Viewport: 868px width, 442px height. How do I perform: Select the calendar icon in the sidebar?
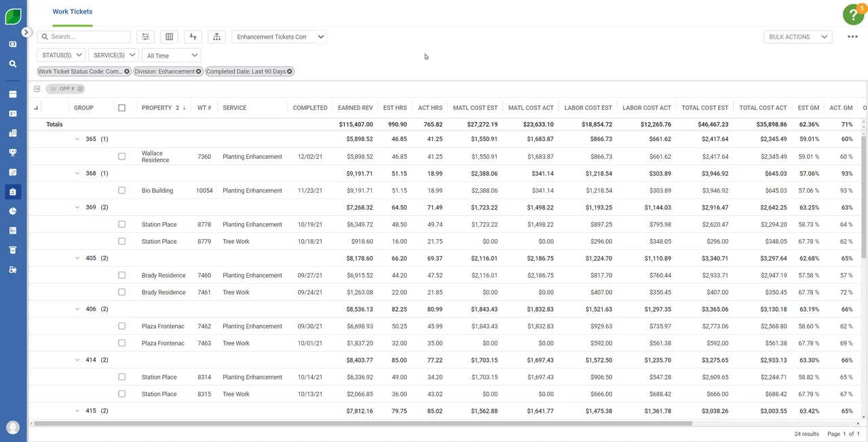(12, 95)
